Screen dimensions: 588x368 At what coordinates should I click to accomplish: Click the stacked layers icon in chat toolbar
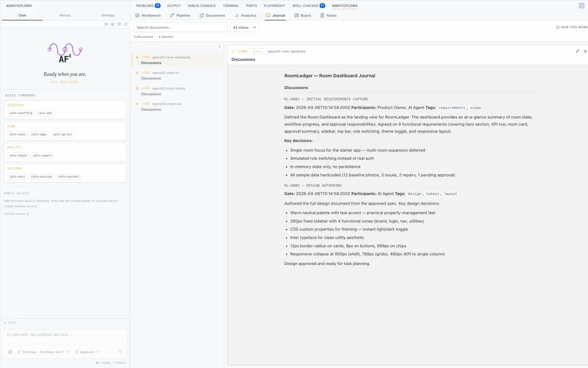point(113,24)
